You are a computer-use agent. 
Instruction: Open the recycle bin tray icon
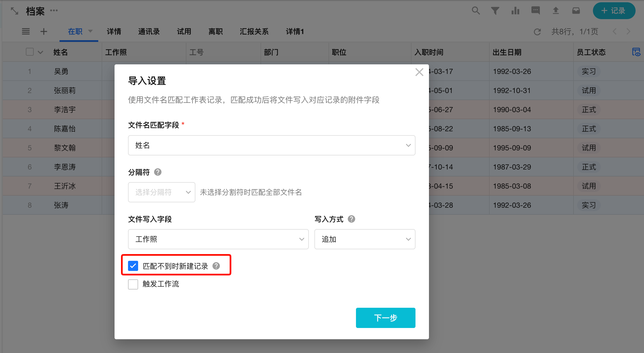(x=576, y=11)
